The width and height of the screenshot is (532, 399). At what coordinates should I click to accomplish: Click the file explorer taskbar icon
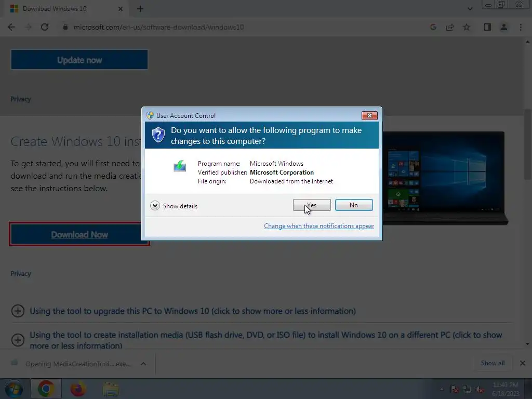point(111,389)
